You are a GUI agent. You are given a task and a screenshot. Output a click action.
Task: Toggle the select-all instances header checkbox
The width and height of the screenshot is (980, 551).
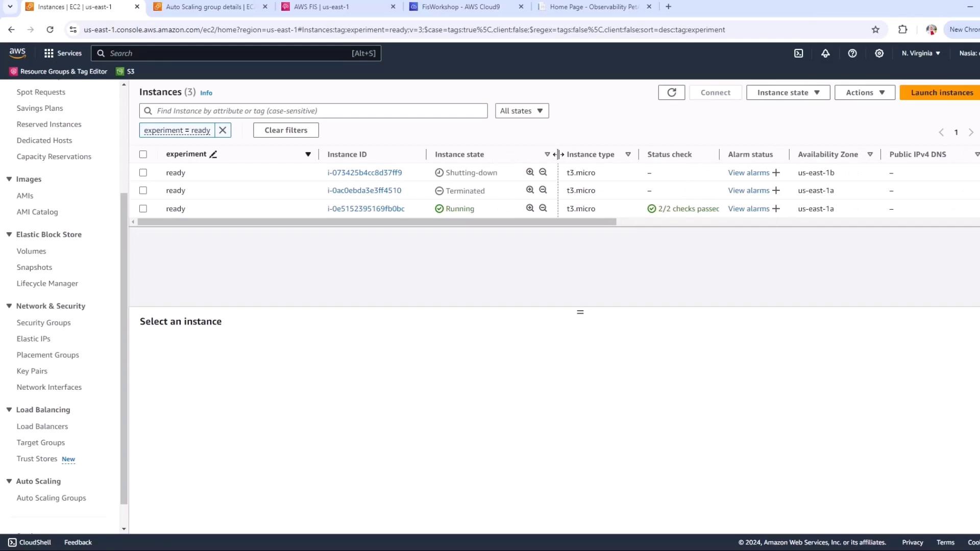143,155
